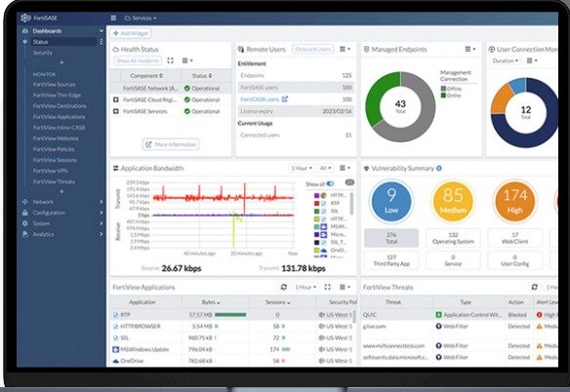Click the Managed Endpoints widget icon
Image resolution: width=570 pixels, height=392 pixels.
366,50
